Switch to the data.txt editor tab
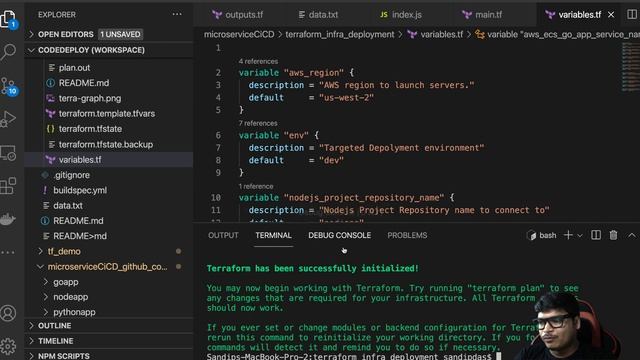Image resolution: width=640 pixels, height=360 pixels. pos(318,15)
